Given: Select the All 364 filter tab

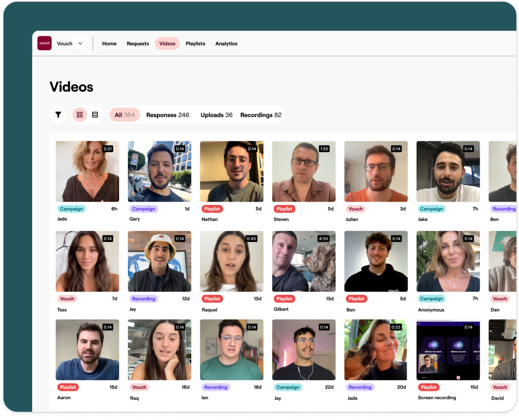Looking at the screenshot, I should pyautogui.click(x=124, y=115).
